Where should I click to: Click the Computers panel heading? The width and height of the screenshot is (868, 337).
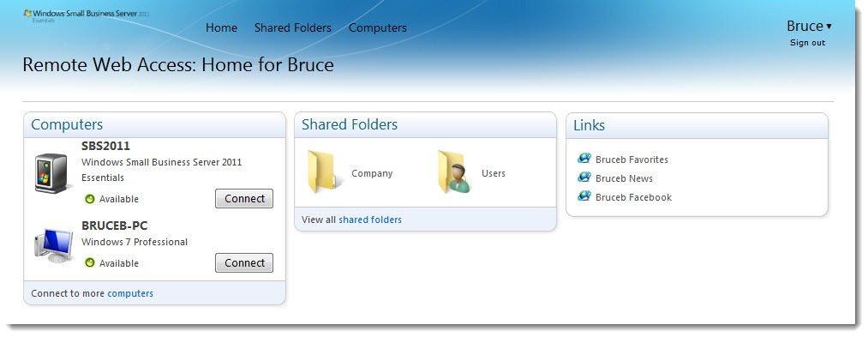pos(67,124)
